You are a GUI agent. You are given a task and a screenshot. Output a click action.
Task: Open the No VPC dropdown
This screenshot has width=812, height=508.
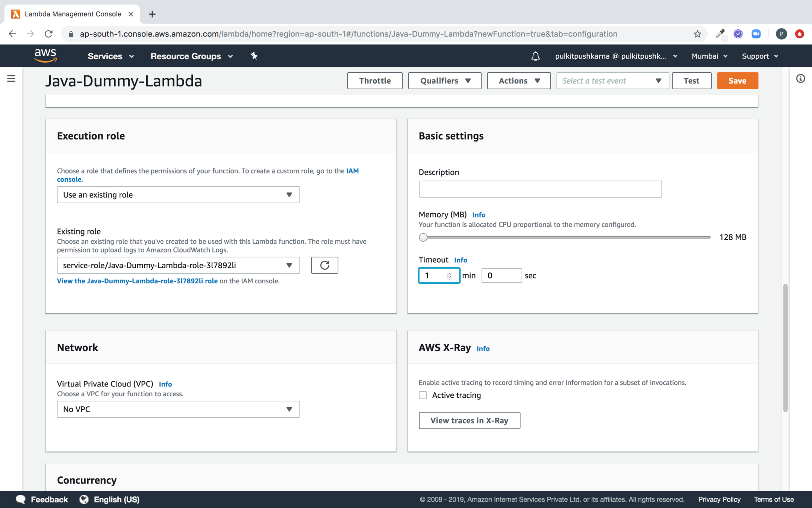coord(178,409)
